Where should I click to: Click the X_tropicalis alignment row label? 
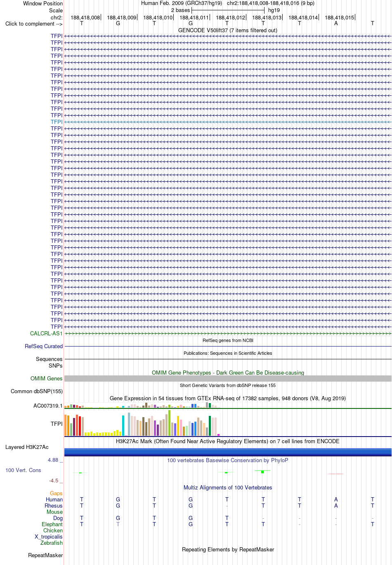(x=49, y=537)
